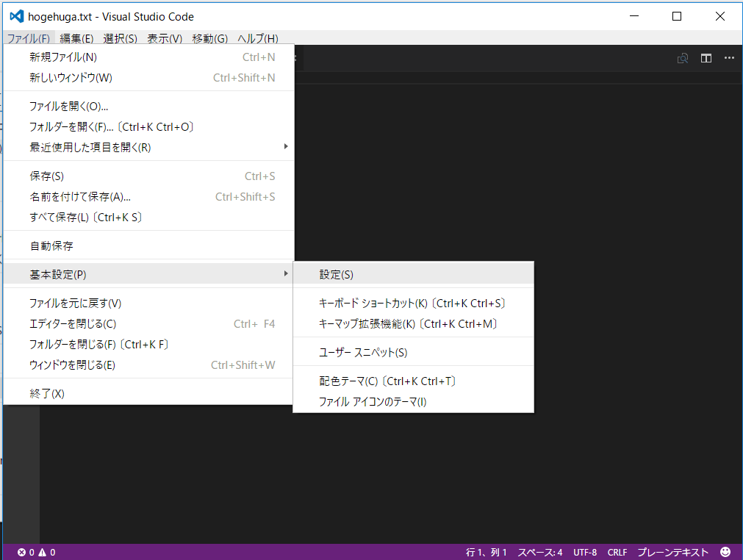Open the editor more actions ellipsis
The width and height of the screenshot is (743, 560).
729,58
